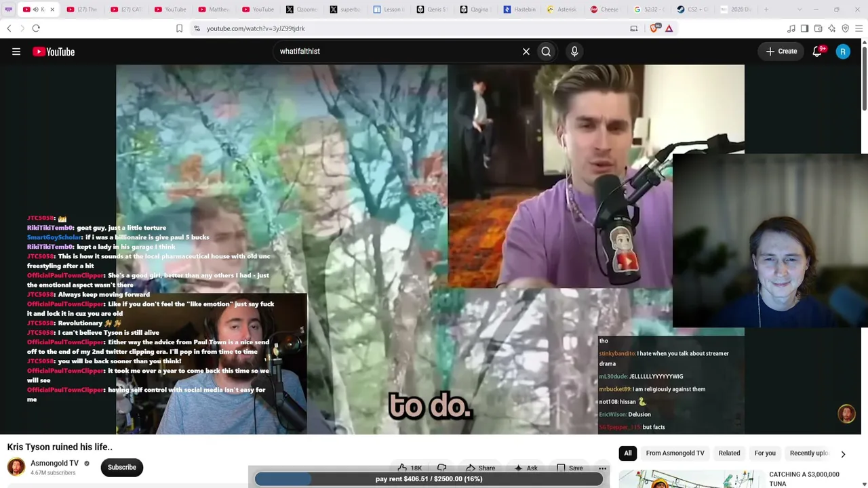868x488 pixels.
Task: Reload the current page
Action: 36,28
